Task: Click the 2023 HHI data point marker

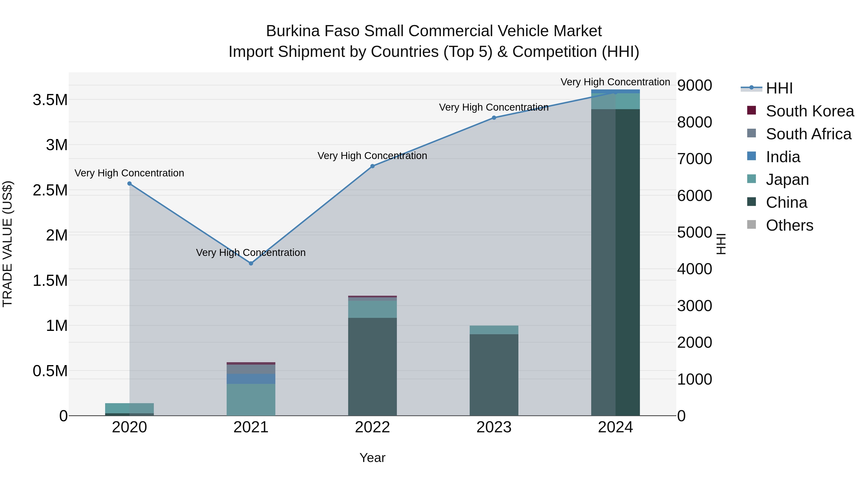Action: tap(494, 118)
